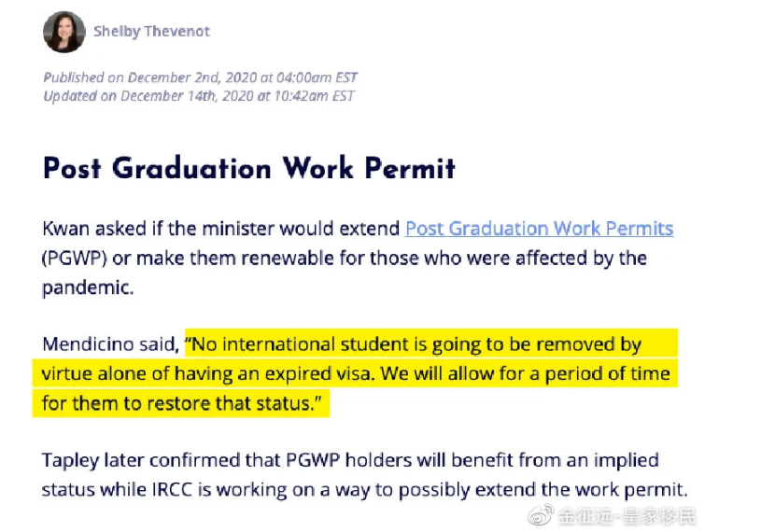
Task: Click the Updated on December 14th line
Action: (199, 96)
